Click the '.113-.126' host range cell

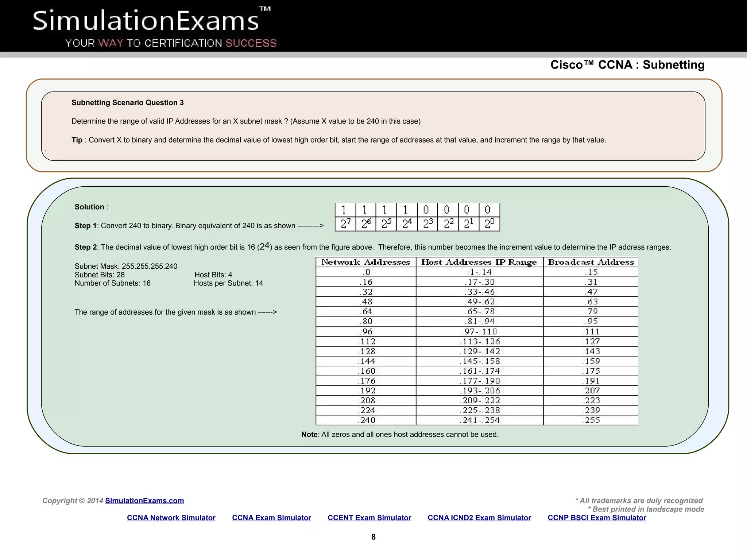pos(479,341)
